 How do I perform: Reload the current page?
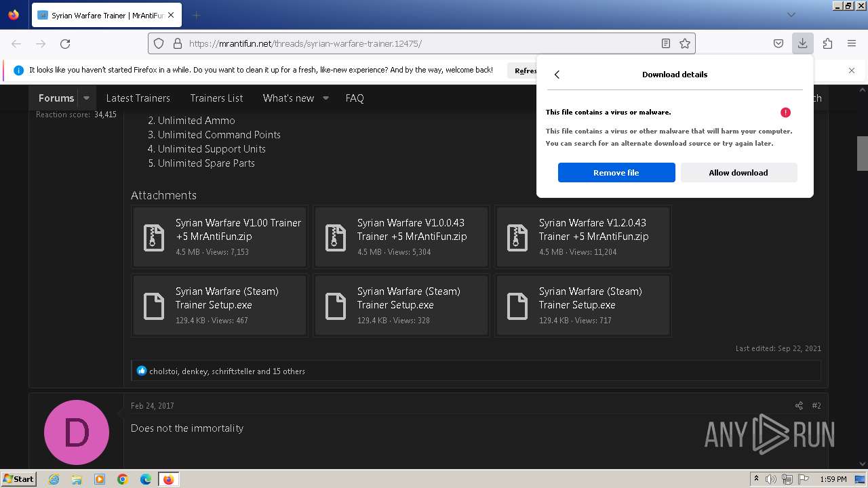pyautogui.click(x=65, y=43)
